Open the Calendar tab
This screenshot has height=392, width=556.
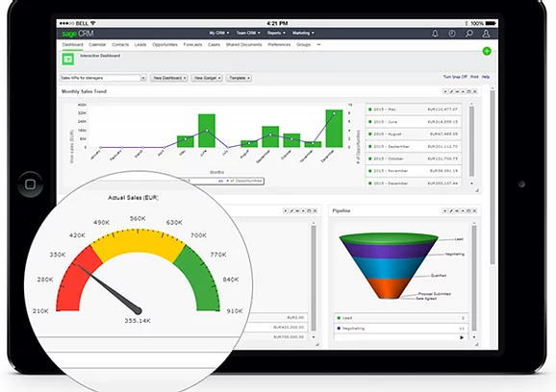[97, 44]
